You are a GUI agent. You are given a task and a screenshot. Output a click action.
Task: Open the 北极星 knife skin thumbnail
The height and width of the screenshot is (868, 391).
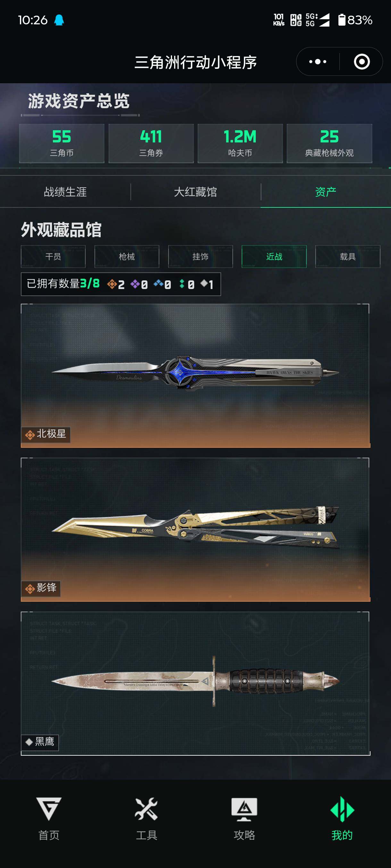195,376
